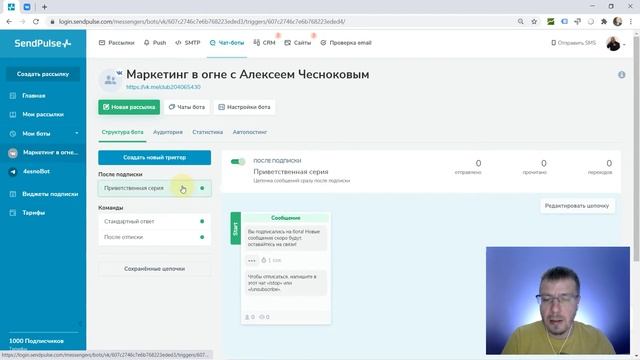Open the Чат-боты section
This screenshot has width=640, height=360.
pyautogui.click(x=227, y=42)
